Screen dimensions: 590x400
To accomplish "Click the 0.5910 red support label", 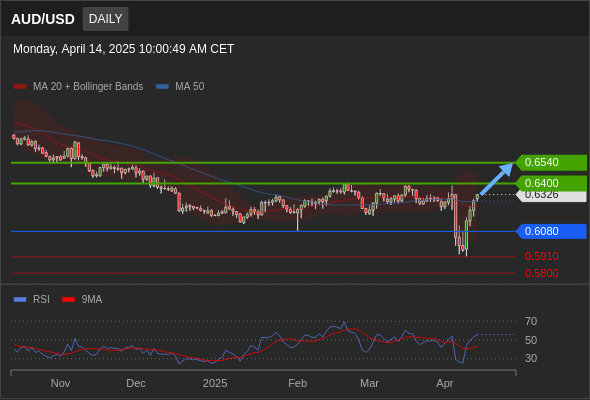I will [541, 256].
